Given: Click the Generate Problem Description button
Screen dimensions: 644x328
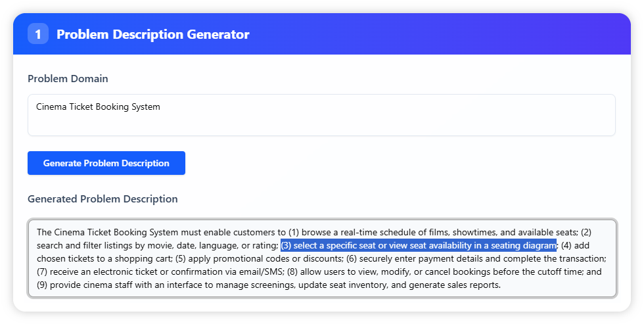Looking at the screenshot, I should pyautogui.click(x=106, y=163).
